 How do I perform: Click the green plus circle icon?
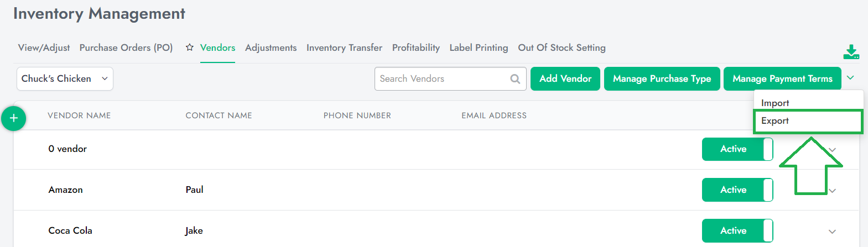tap(14, 118)
